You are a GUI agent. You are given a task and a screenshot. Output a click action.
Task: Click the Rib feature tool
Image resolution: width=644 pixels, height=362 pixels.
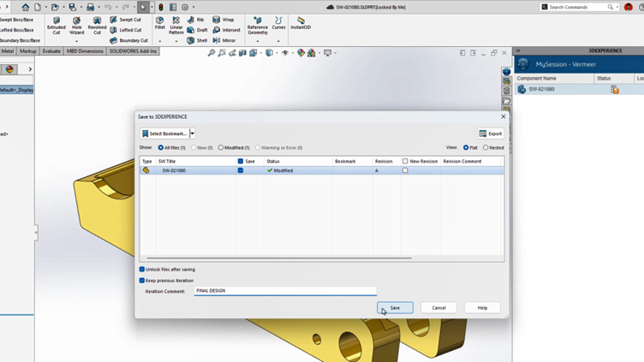point(195,20)
